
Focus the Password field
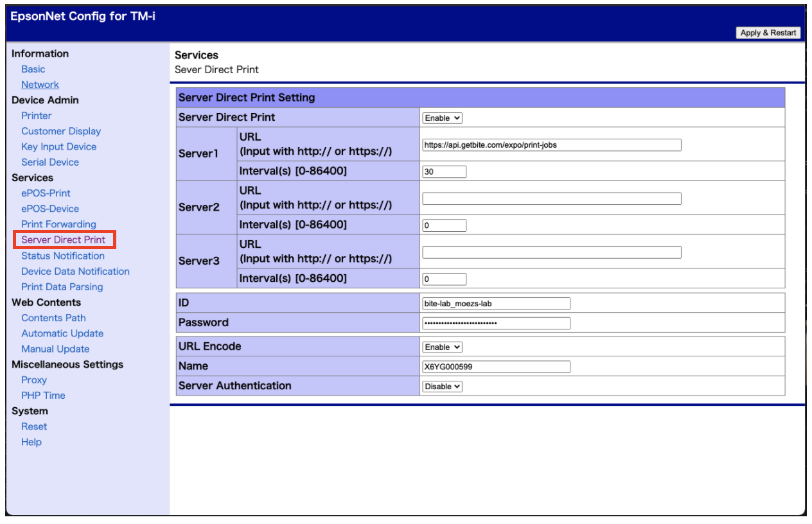point(496,323)
